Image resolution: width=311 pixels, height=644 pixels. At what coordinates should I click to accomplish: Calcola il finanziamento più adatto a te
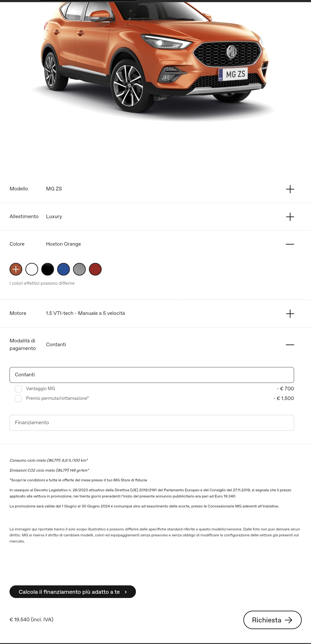click(73, 592)
